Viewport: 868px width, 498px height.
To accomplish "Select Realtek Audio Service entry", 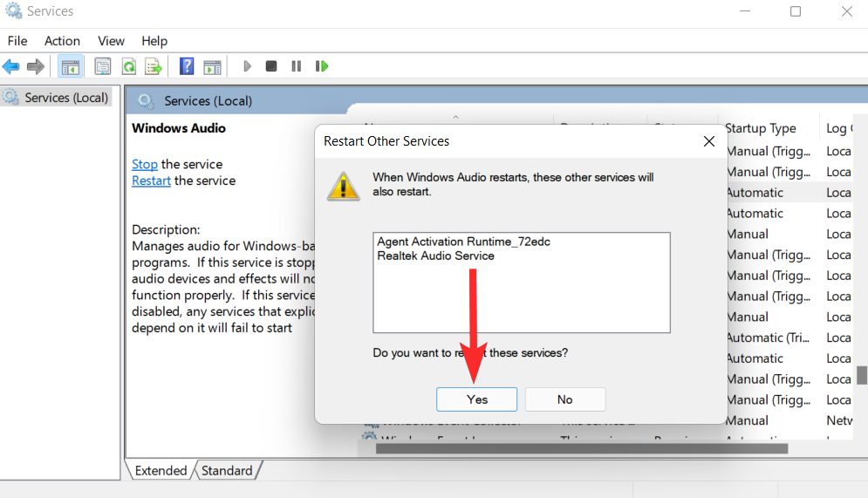I will click(435, 256).
